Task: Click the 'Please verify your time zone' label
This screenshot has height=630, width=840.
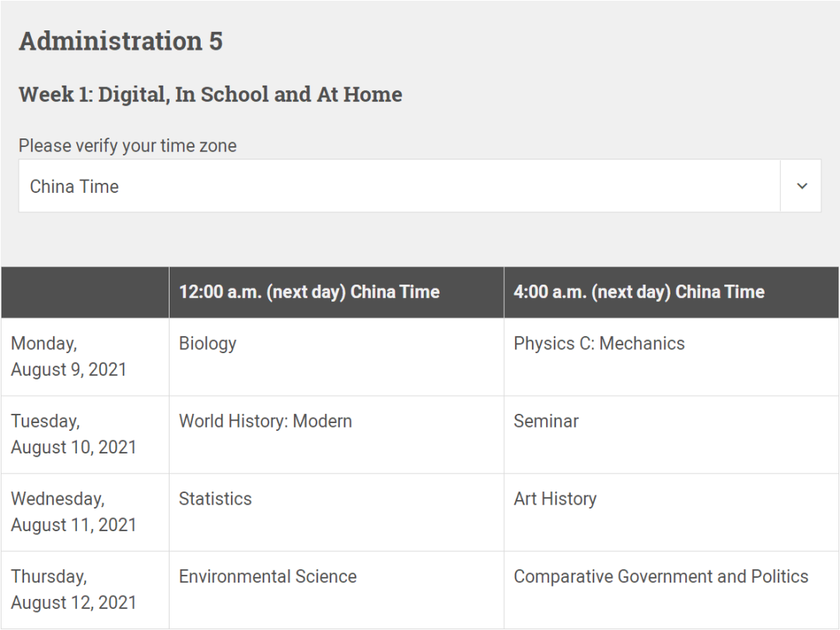Action: tap(128, 146)
